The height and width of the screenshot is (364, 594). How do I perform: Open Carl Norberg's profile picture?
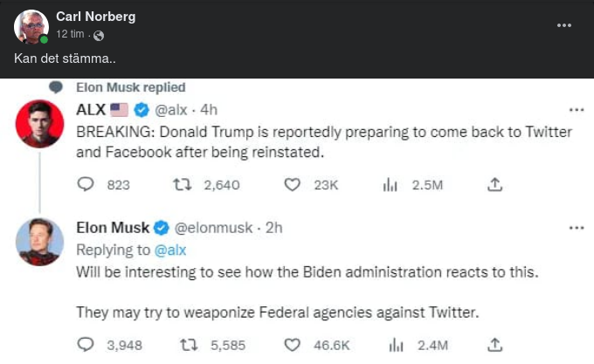tap(31, 26)
